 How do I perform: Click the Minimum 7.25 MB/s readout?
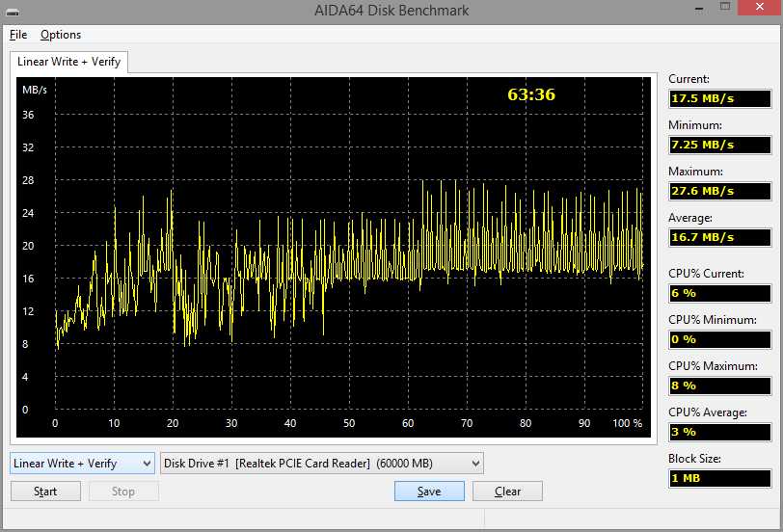point(719,145)
